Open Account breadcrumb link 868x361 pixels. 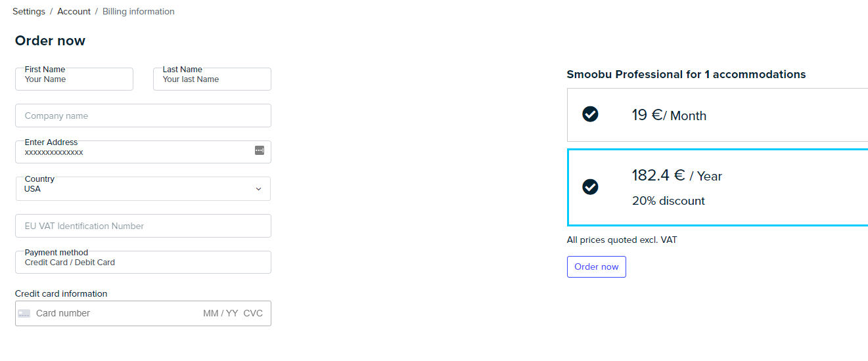point(74,11)
